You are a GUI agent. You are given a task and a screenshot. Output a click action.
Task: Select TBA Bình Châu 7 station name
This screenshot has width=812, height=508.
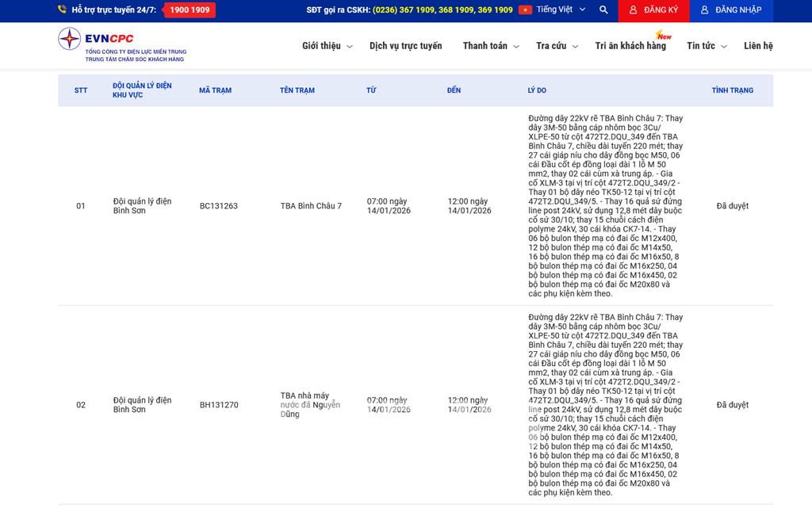311,206
